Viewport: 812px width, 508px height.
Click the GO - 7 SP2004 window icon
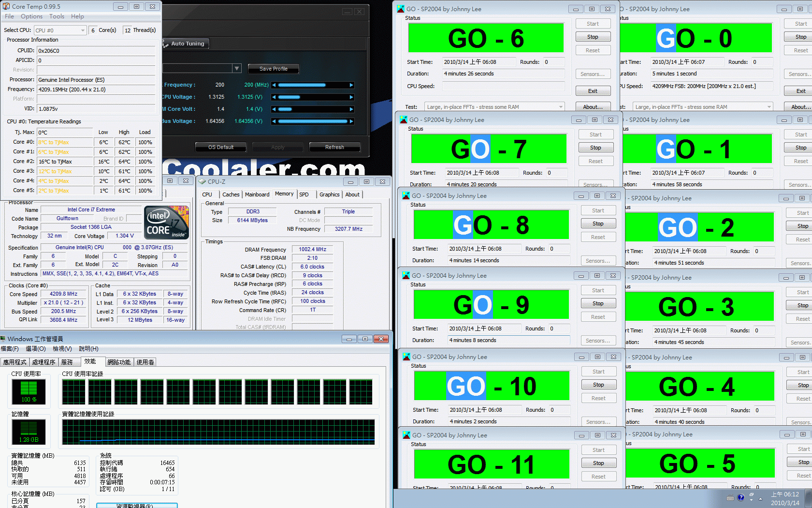(x=404, y=120)
